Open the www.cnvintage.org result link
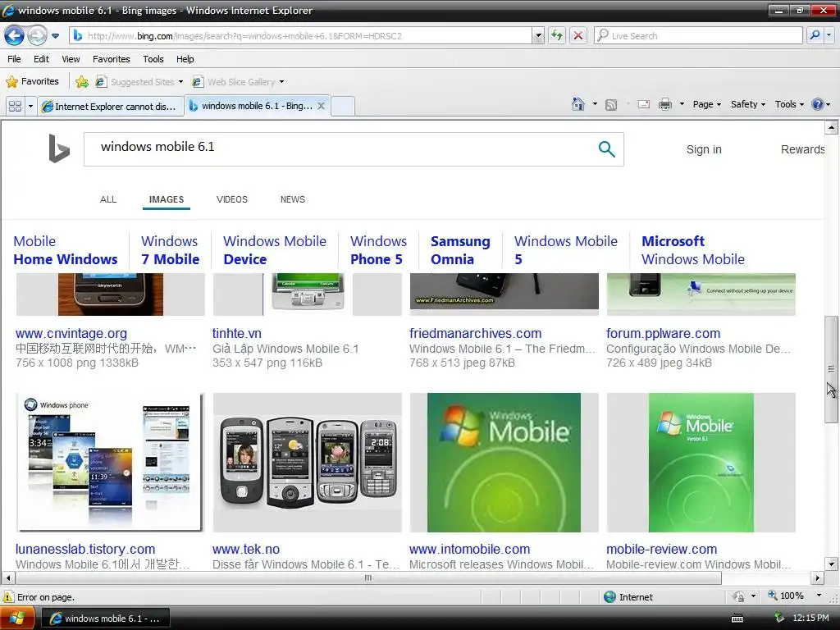The width and height of the screenshot is (840, 630). pos(71,333)
